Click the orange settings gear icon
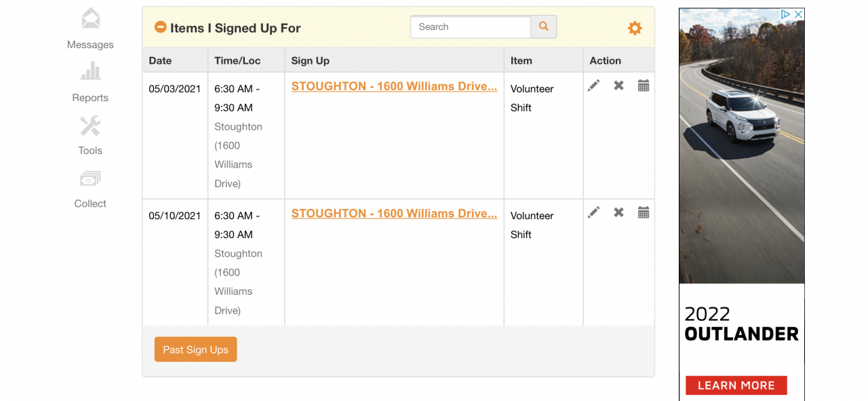Screen dimensions: 868x401 635,28
